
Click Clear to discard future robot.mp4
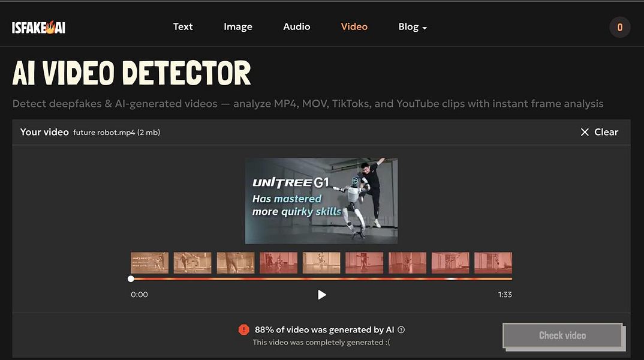tap(606, 132)
